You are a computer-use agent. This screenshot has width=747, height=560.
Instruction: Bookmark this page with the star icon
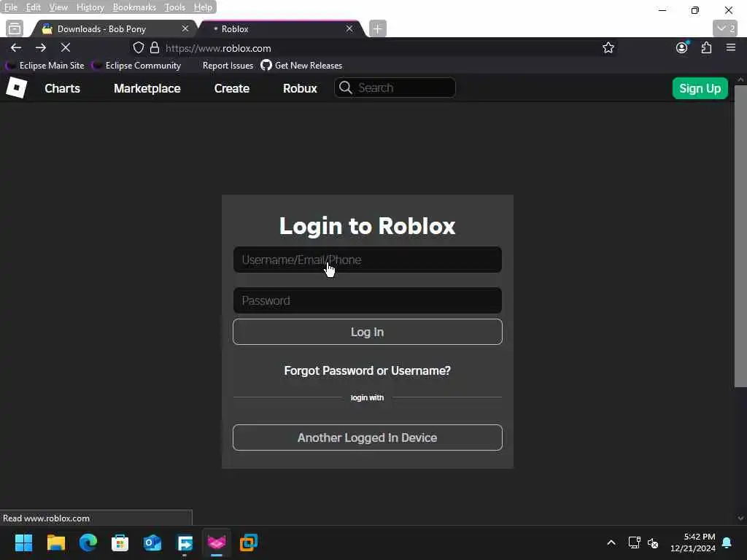tap(608, 47)
